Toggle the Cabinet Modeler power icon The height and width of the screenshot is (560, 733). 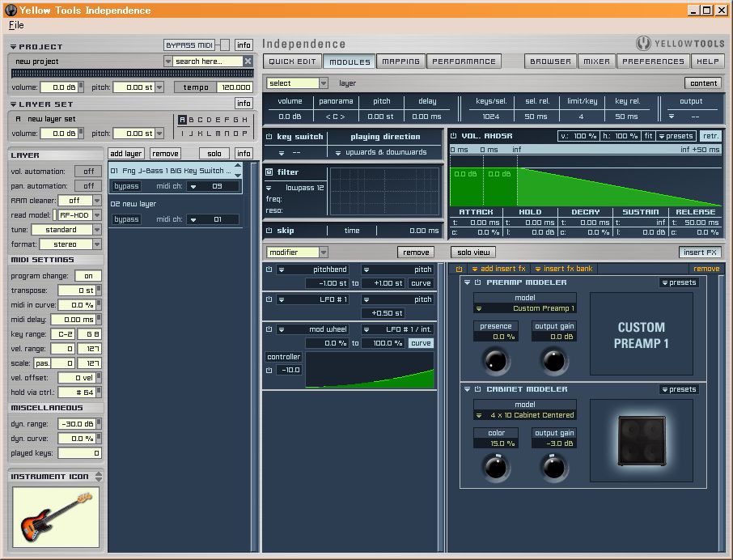[478, 389]
